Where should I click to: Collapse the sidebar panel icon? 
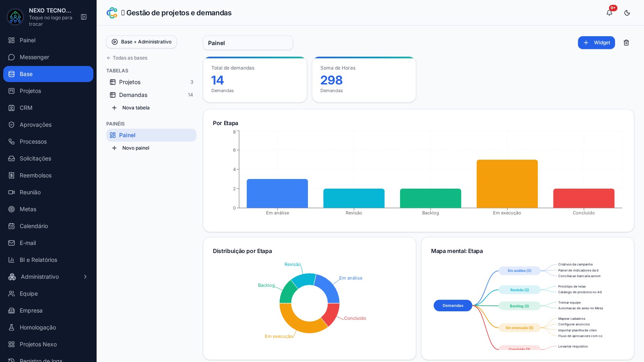84,17
